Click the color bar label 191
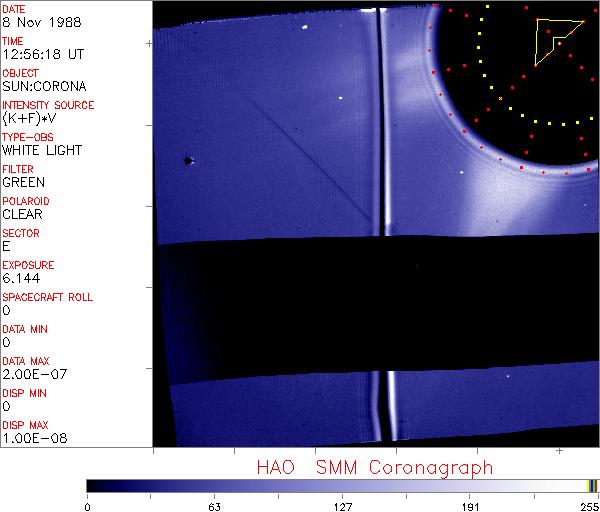The image size is (600, 512). pos(470,507)
